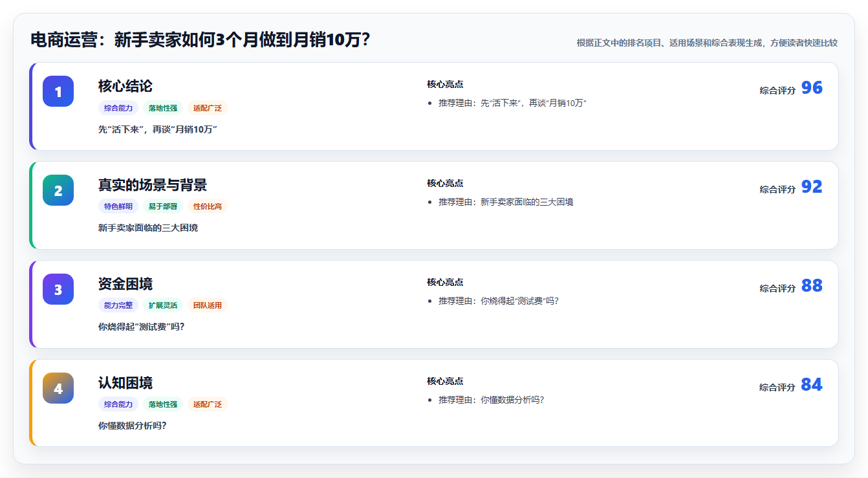Click description 你懂数据分析吗？ under 认知困境
This screenshot has height=478, width=868.
coord(133,426)
